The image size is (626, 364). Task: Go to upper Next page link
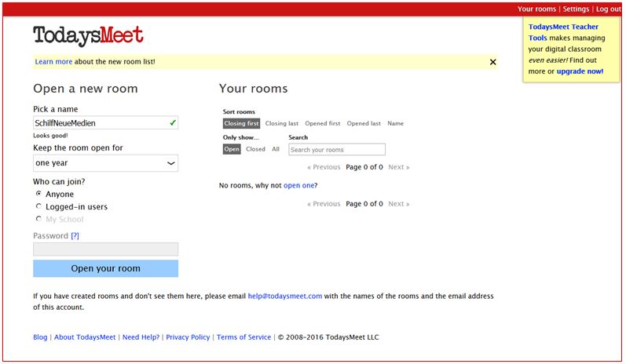point(399,167)
